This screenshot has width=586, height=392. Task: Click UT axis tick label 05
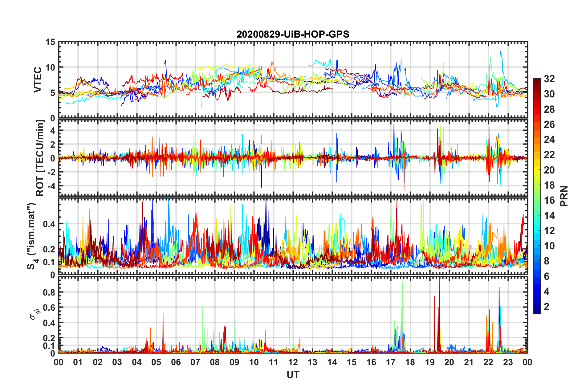tap(156, 362)
